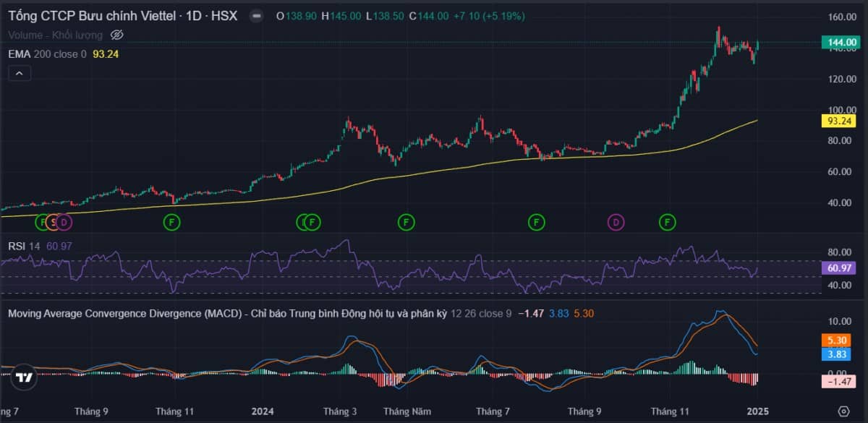Viewport: 868px width, 423px height.
Task: Select the symbol title Tổng CTCP Bưu chính Viettel
Action: (91, 16)
